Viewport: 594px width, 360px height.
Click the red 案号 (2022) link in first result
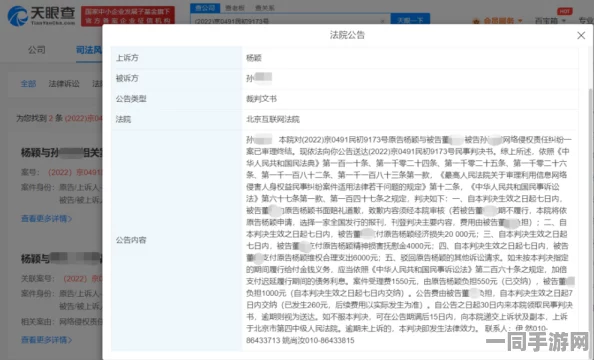point(75,172)
